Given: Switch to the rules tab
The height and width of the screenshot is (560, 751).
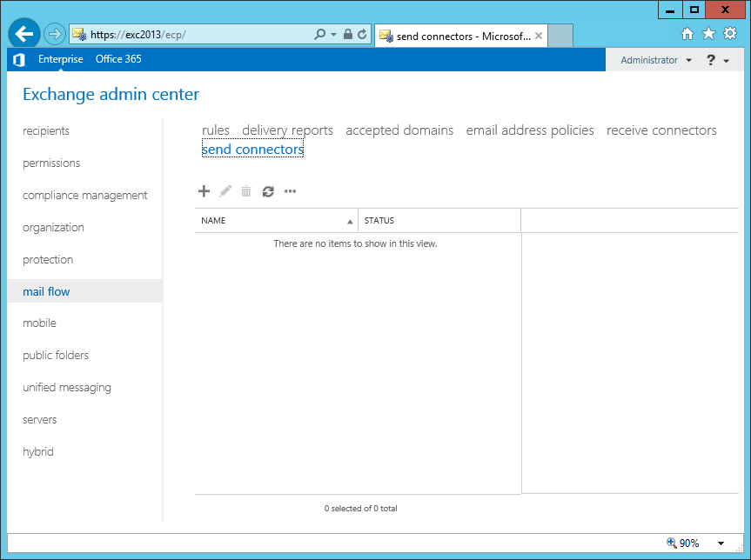Looking at the screenshot, I should (x=216, y=130).
